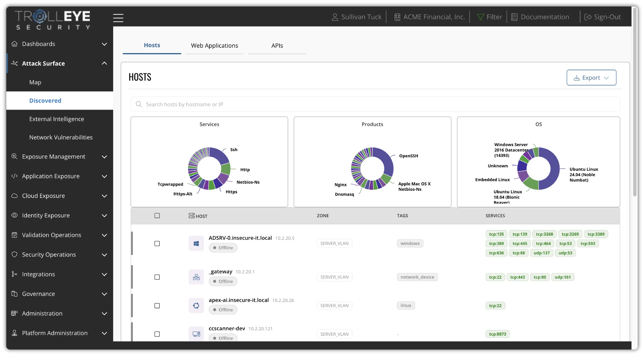Select the Hosts tab
The image size is (644, 356).
152,45
